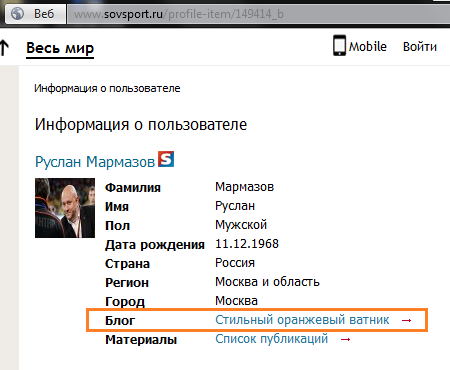Click the Страна label

pos(127,264)
